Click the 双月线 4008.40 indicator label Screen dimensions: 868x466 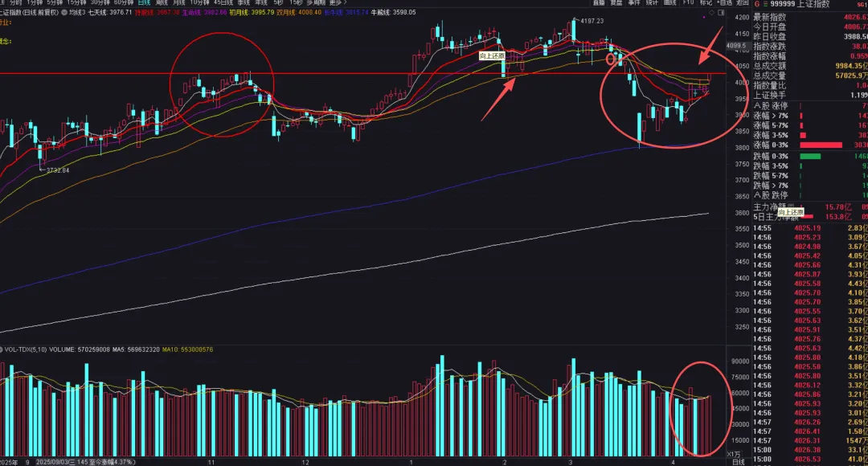click(298, 12)
